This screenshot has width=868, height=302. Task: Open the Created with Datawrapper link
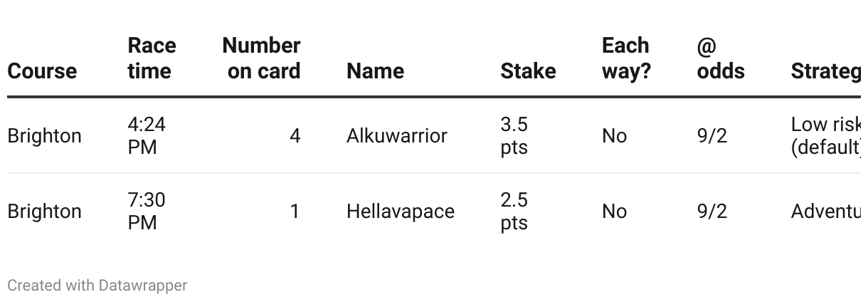(97, 286)
